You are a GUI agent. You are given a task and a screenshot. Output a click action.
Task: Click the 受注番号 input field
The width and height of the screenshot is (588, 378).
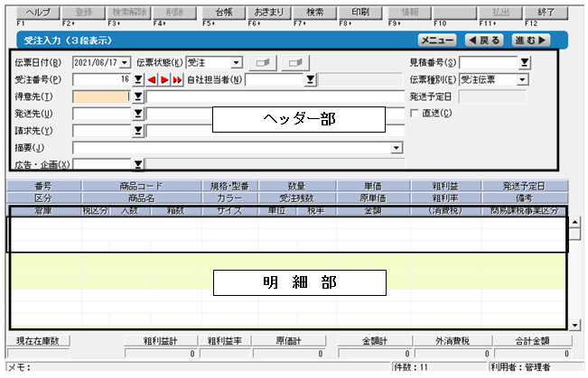(x=102, y=79)
